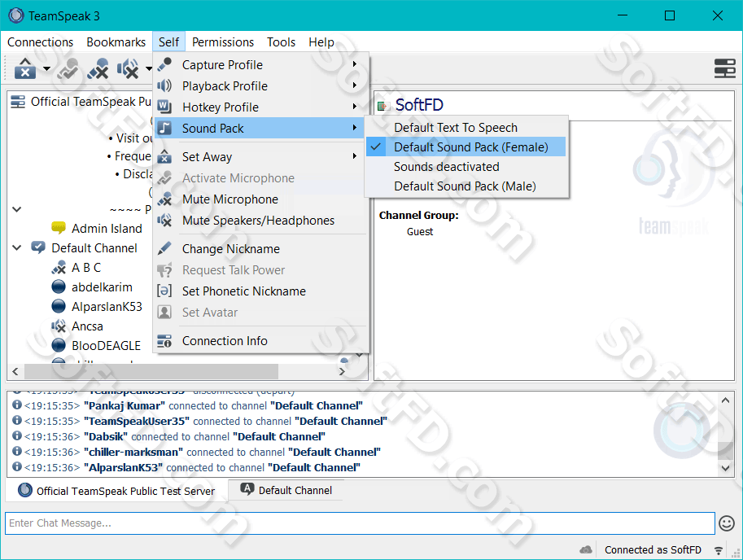
Task: Open Capture Profile submenu
Action: 260,65
